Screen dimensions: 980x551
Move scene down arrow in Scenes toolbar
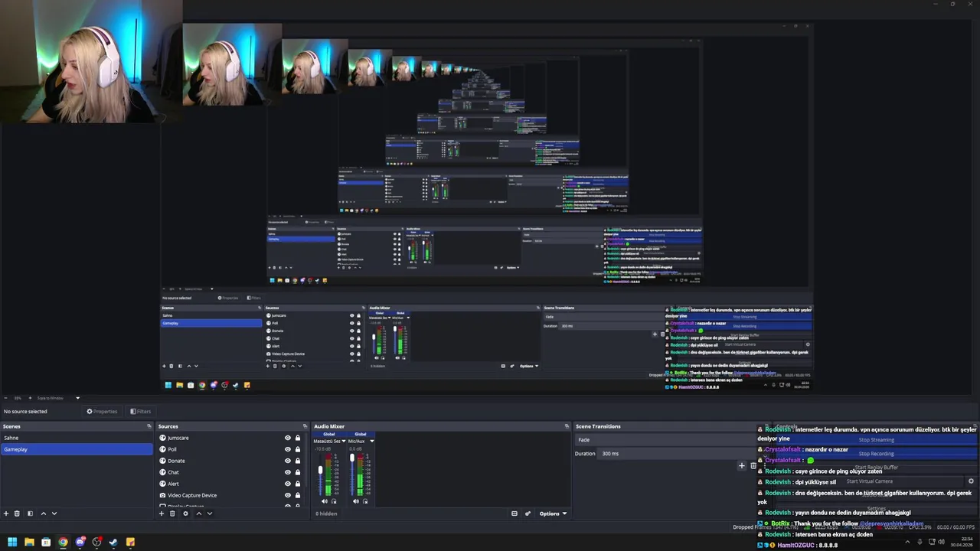point(54,514)
